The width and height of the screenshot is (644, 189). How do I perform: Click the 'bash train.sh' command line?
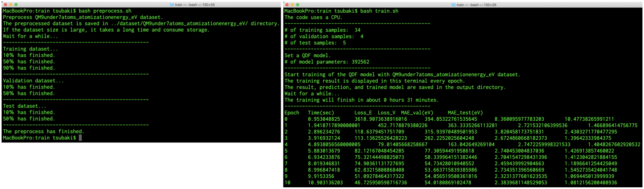(341, 11)
